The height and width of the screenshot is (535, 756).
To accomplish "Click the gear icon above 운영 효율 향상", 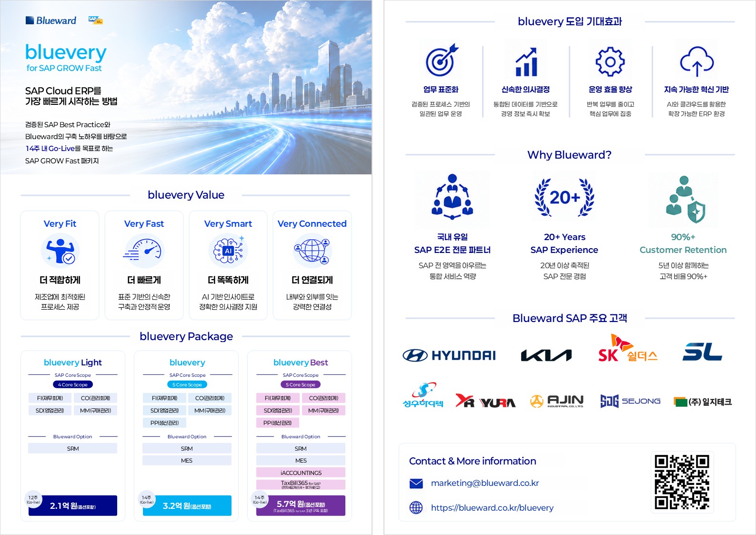I will coord(610,61).
